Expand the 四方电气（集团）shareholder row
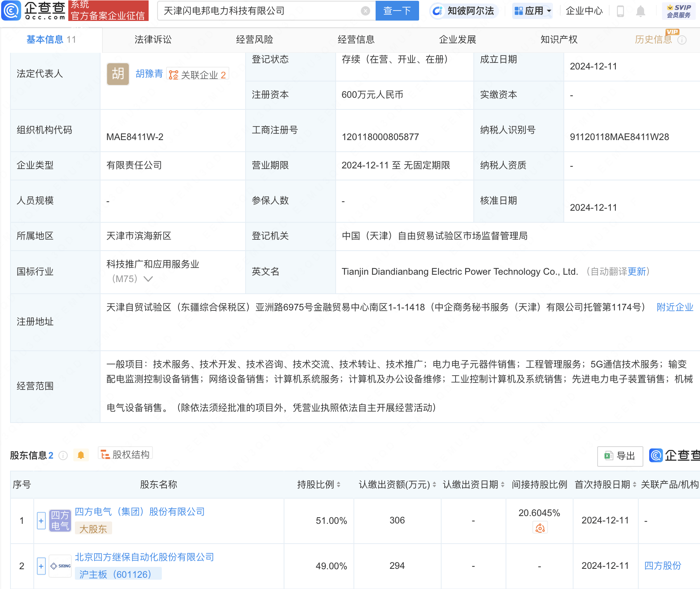Screen dimensions: 700x589 [41, 521]
